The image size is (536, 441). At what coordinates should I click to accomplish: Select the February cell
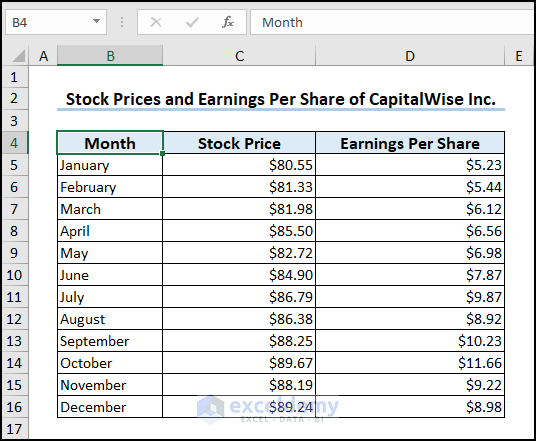(110, 187)
